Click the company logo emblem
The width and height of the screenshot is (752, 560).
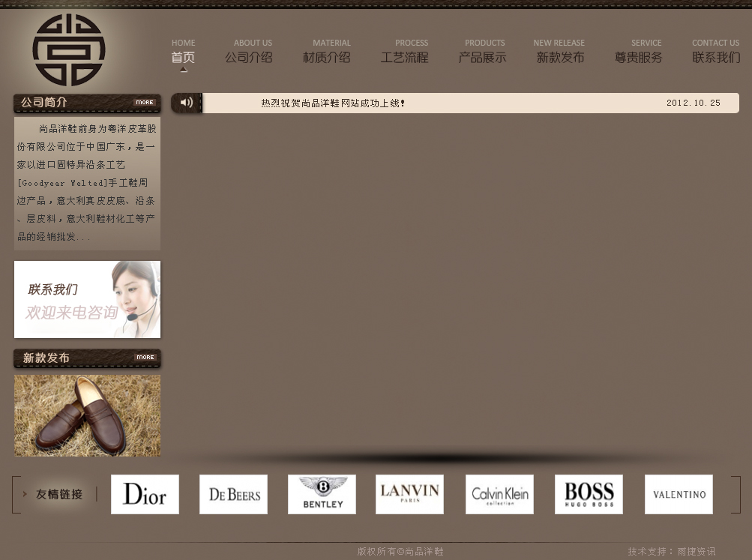tap(69, 50)
